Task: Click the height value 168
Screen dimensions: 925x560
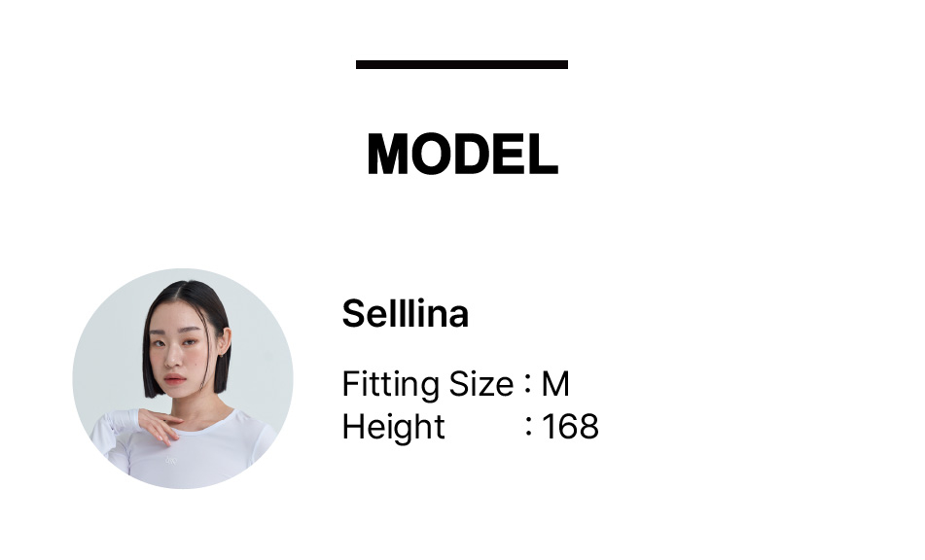Action: (x=570, y=427)
